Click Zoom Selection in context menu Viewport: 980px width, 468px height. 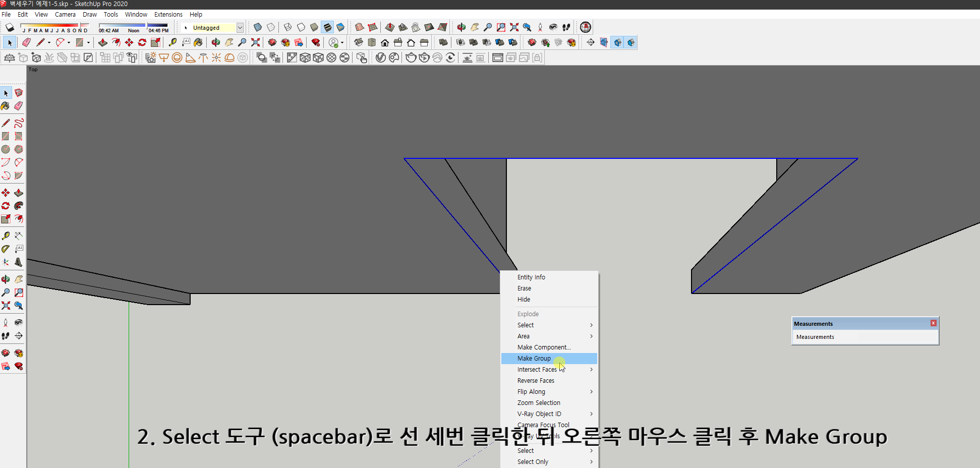tap(549, 403)
